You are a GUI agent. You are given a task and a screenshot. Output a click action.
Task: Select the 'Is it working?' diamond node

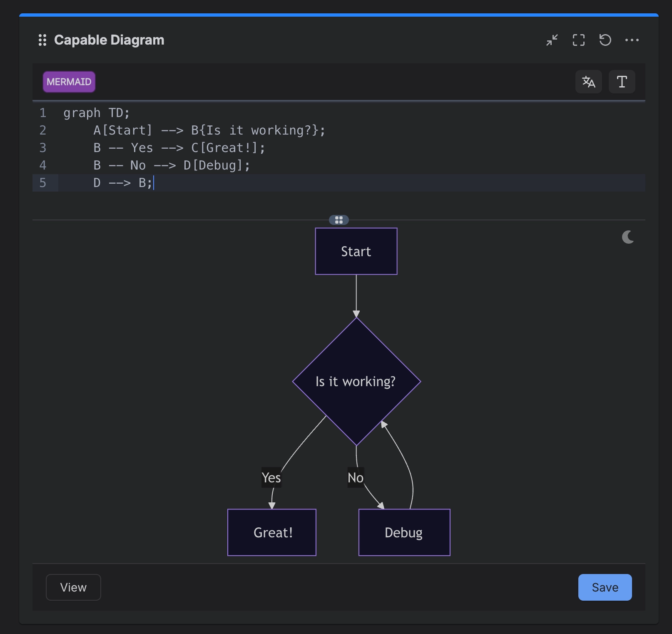[356, 381]
